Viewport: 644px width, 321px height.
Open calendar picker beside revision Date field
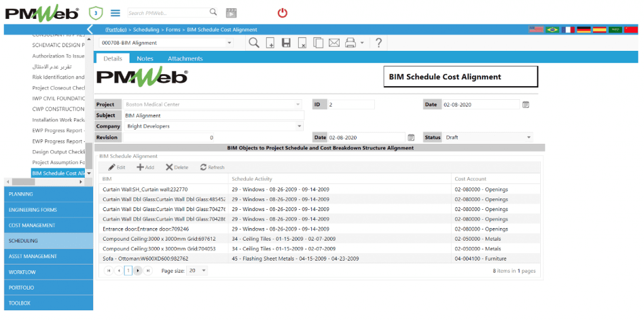411,138
